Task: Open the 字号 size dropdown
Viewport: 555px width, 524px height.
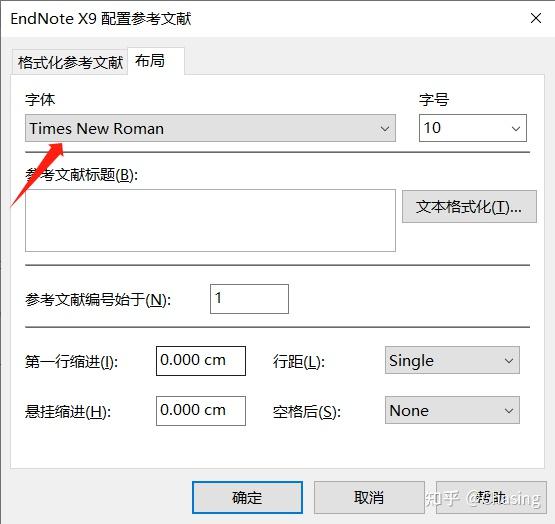Action: coord(473,128)
